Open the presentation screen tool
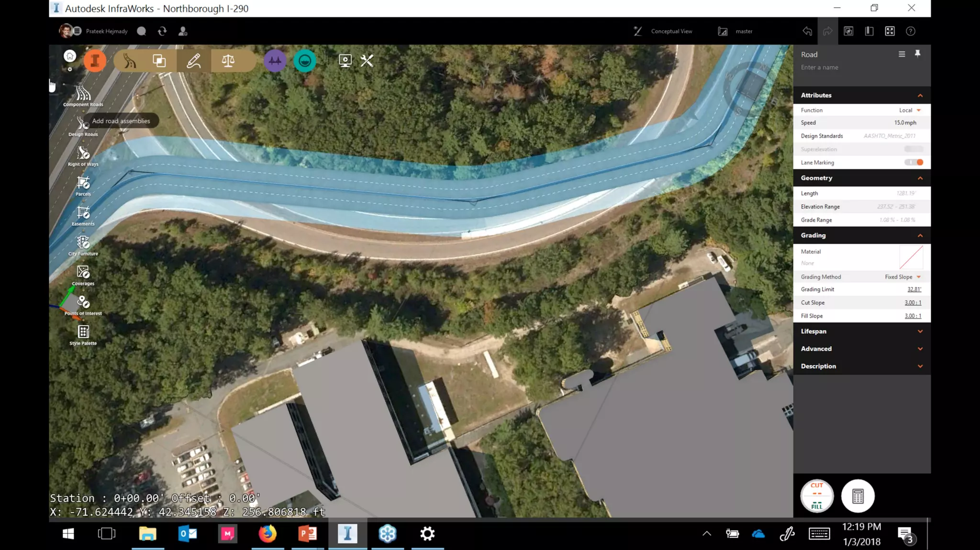The height and width of the screenshot is (550, 980). point(345,61)
